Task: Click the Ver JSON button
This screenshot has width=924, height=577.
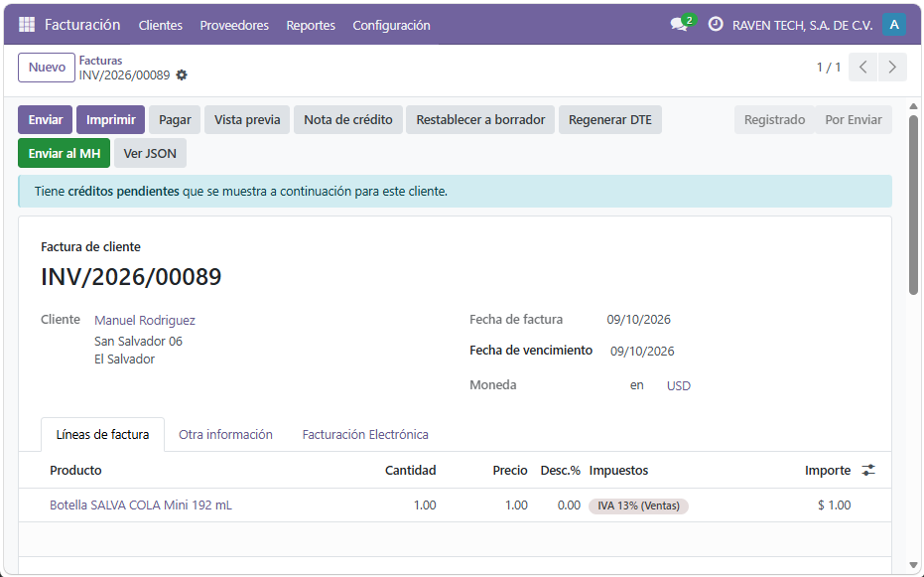Action: point(150,153)
